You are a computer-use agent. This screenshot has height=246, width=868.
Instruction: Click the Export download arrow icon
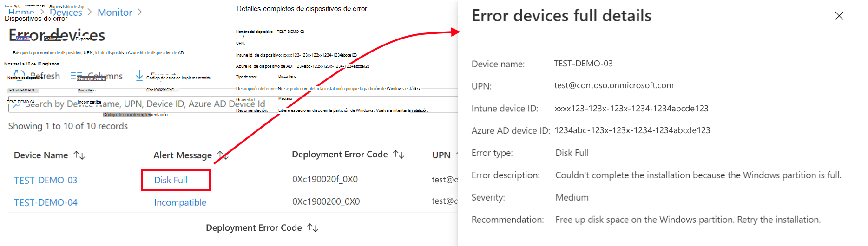click(x=139, y=76)
